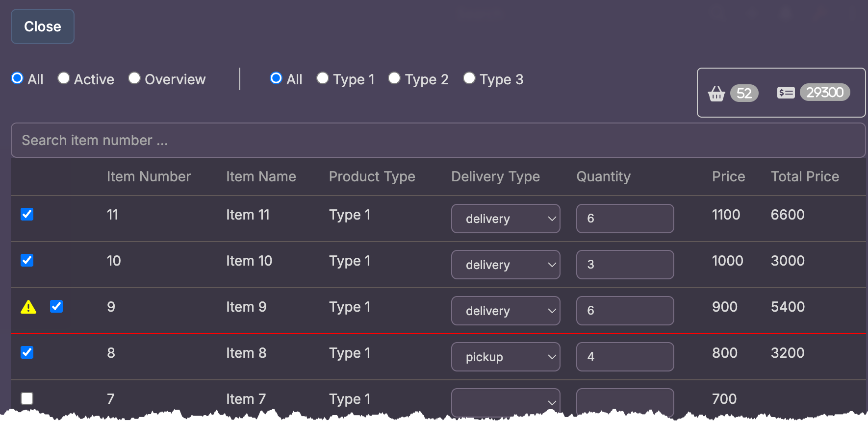Click the 52 items count badge

point(744,93)
